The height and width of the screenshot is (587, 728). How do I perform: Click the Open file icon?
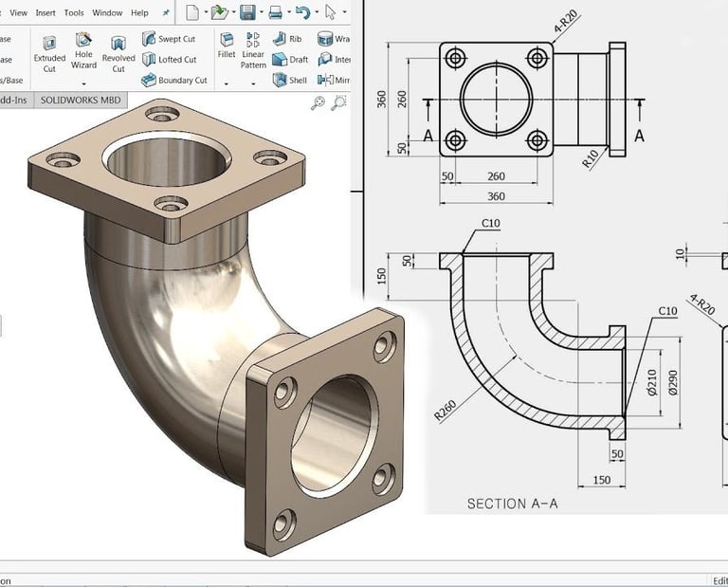[219, 12]
